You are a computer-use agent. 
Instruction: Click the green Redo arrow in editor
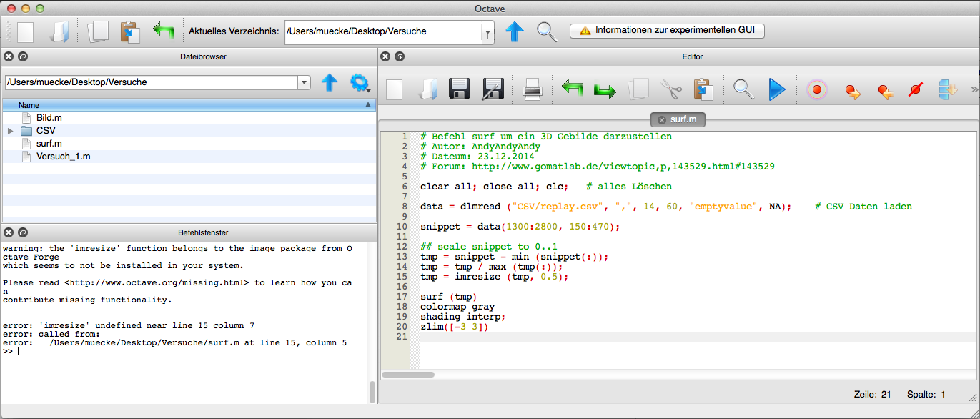pyautogui.click(x=605, y=90)
